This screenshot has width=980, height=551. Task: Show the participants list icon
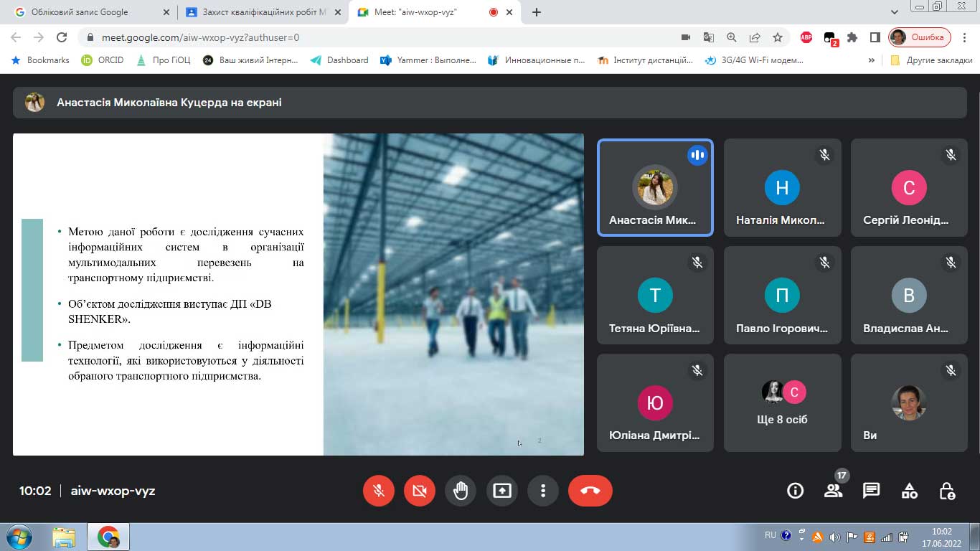click(x=833, y=491)
